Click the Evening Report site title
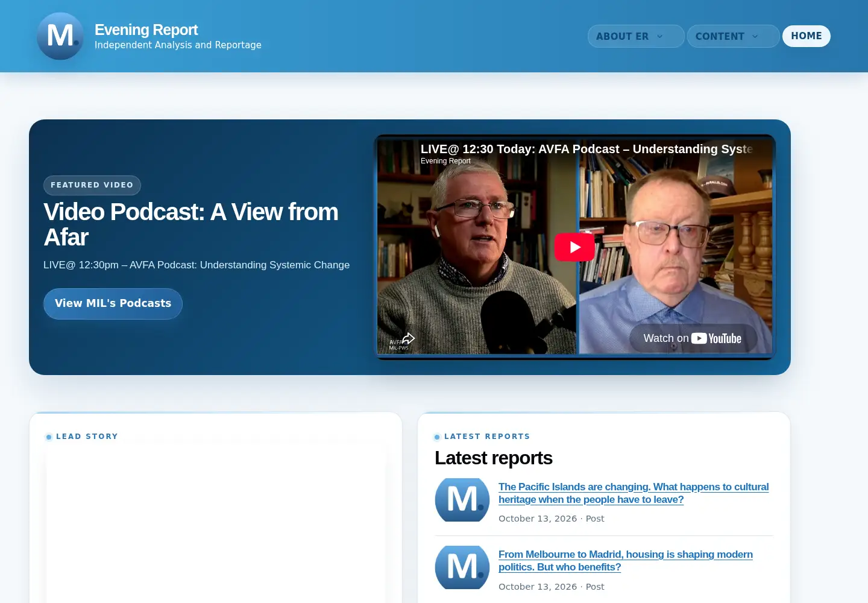 coord(146,30)
